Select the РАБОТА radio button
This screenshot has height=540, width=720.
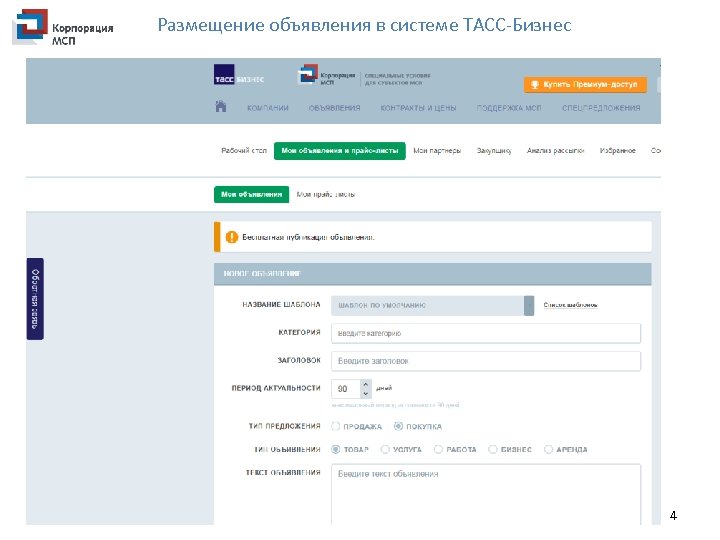pos(438,450)
